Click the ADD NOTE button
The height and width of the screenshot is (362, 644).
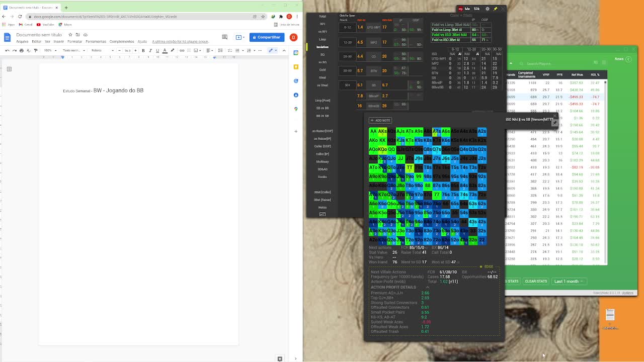point(380,120)
